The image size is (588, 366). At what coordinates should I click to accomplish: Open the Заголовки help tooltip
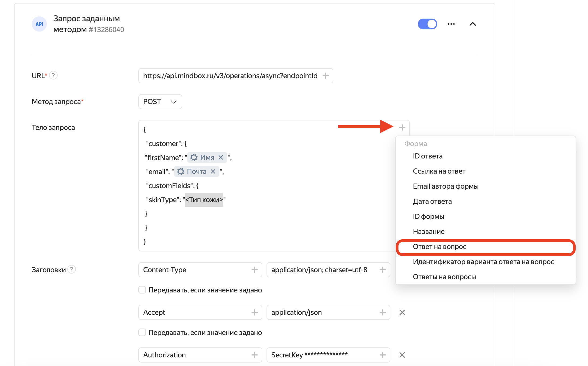(72, 269)
